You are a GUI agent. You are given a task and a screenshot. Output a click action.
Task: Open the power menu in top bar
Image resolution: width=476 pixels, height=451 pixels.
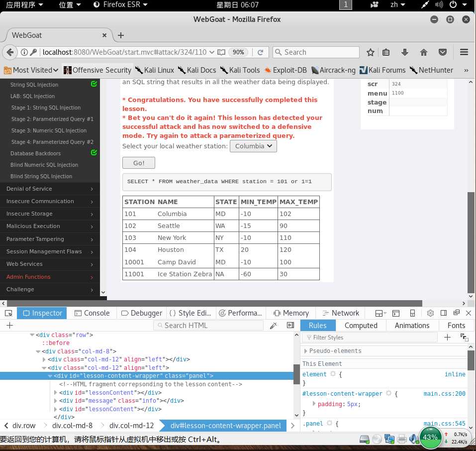coord(458,4)
